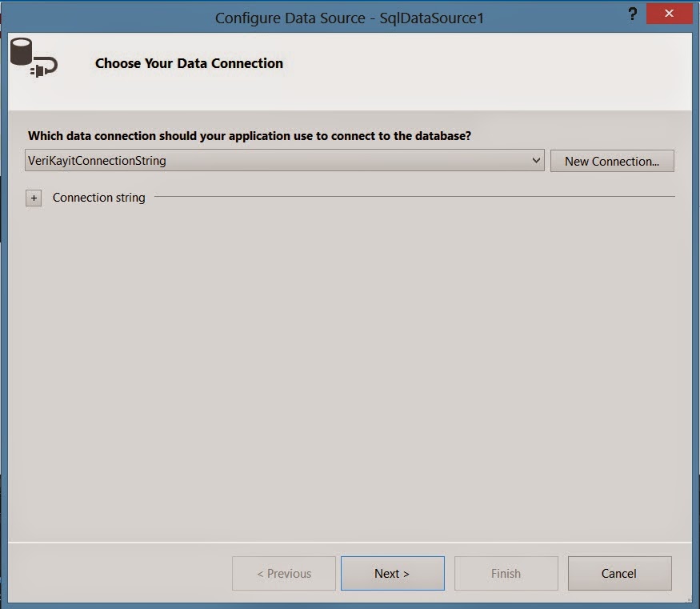The width and height of the screenshot is (700, 609).
Task: Click the Choose Your Data Connection heading
Action: tap(189, 63)
